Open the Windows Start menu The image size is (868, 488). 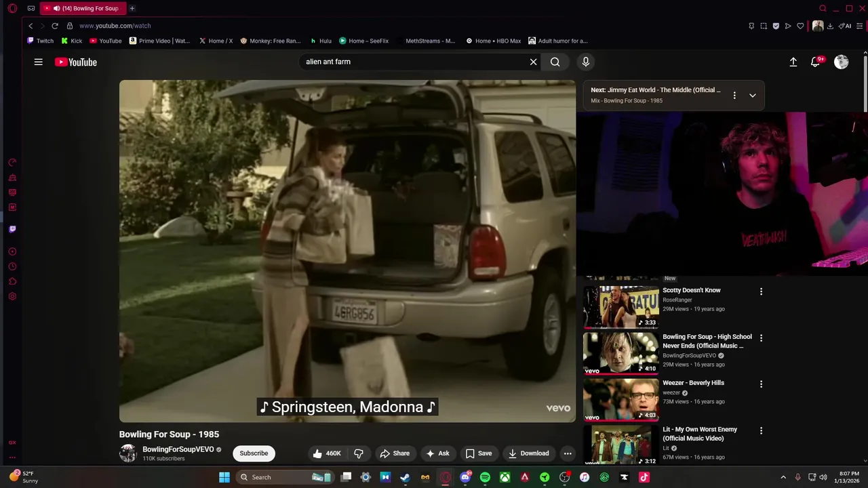(x=224, y=477)
